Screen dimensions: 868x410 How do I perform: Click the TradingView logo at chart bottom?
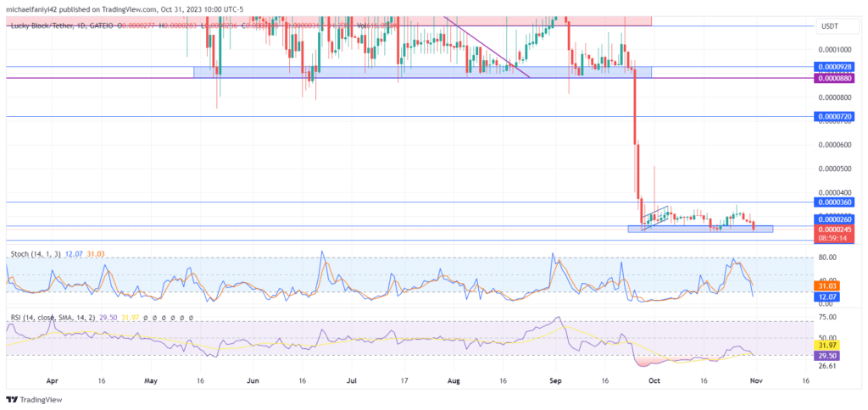tap(34, 400)
